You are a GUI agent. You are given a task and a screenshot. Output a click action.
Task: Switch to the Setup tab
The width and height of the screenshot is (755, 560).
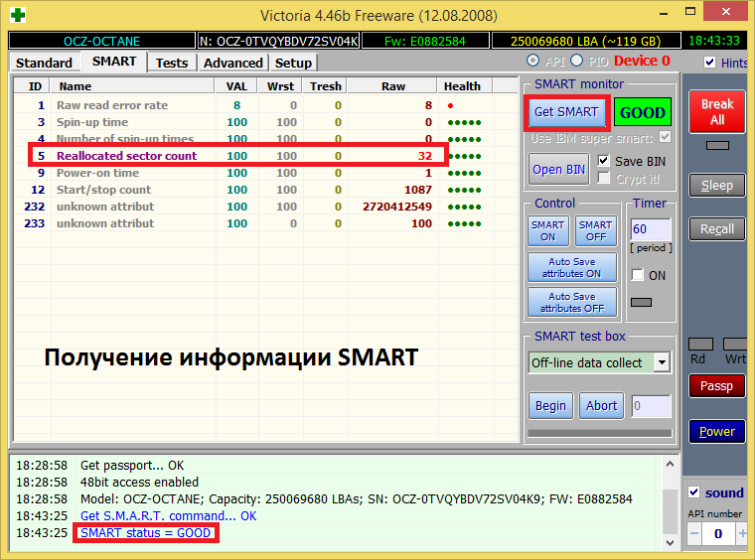[293, 63]
